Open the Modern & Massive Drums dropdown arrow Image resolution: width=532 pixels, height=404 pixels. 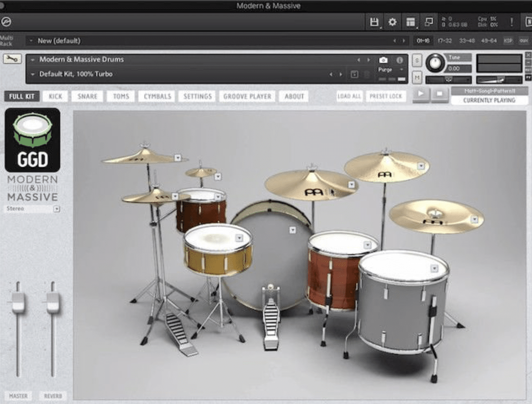pos(33,59)
